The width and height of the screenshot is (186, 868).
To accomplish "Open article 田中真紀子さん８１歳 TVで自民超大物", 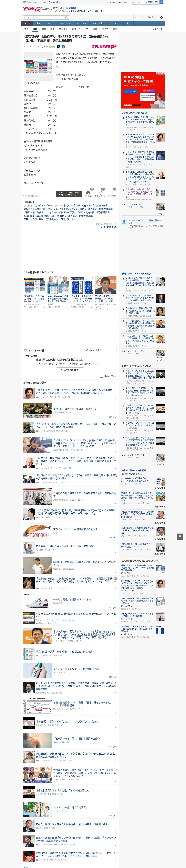I will [74, 392].
